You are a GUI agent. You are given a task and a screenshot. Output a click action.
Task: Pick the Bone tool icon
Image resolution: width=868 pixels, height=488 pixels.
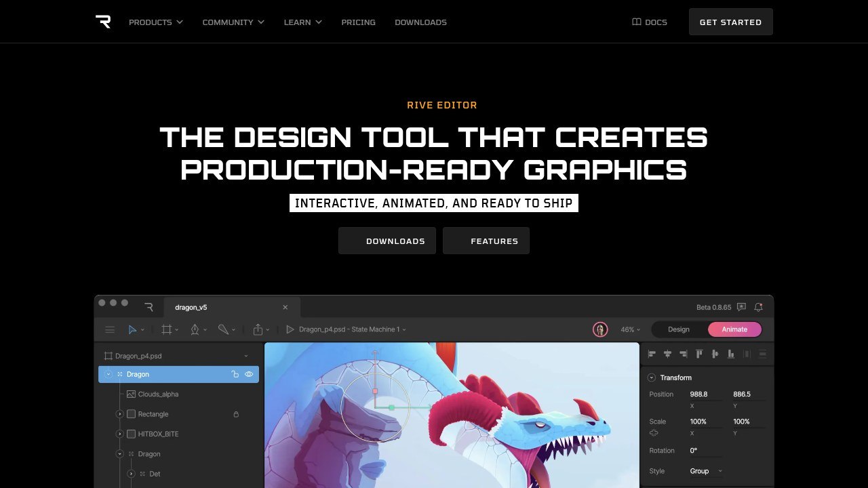pyautogui.click(x=223, y=329)
